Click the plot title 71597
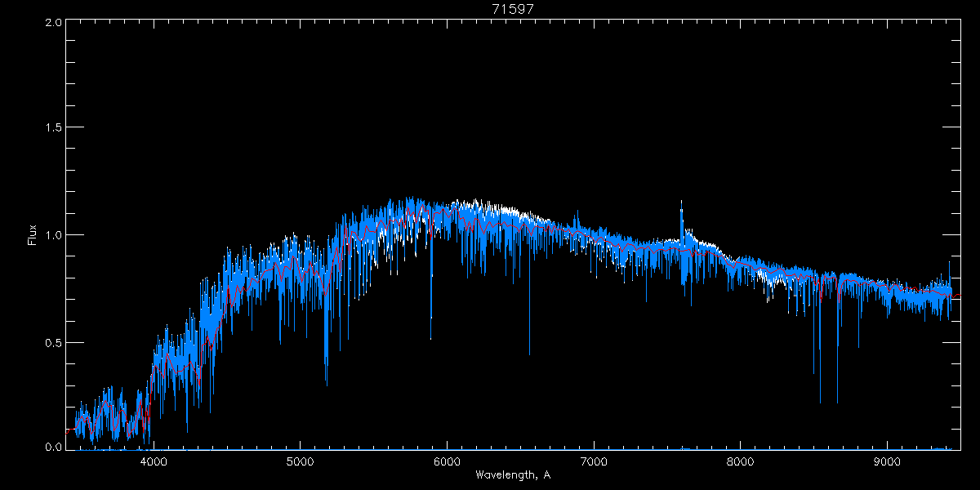This screenshot has height=490, width=980. point(513,9)
